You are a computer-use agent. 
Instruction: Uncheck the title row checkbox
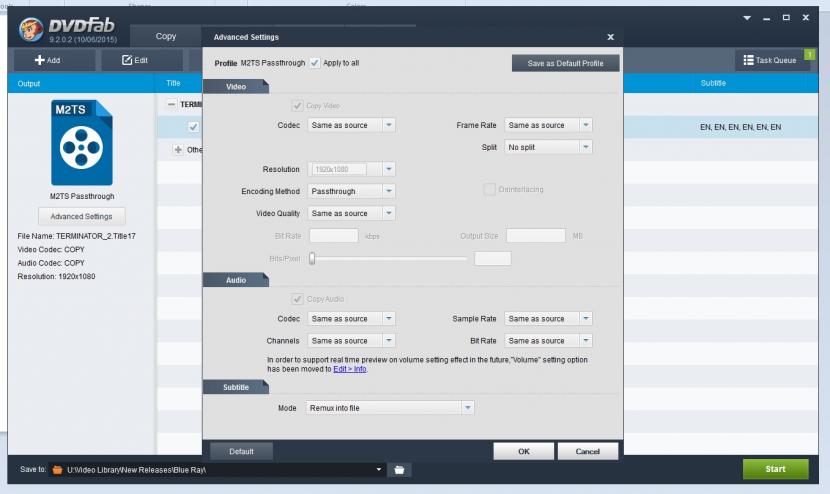click(193, 127)
